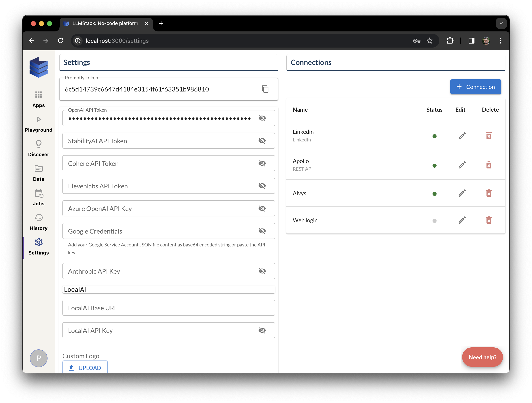
Task: Delete the Apollo connection
Action: point(489,165)
